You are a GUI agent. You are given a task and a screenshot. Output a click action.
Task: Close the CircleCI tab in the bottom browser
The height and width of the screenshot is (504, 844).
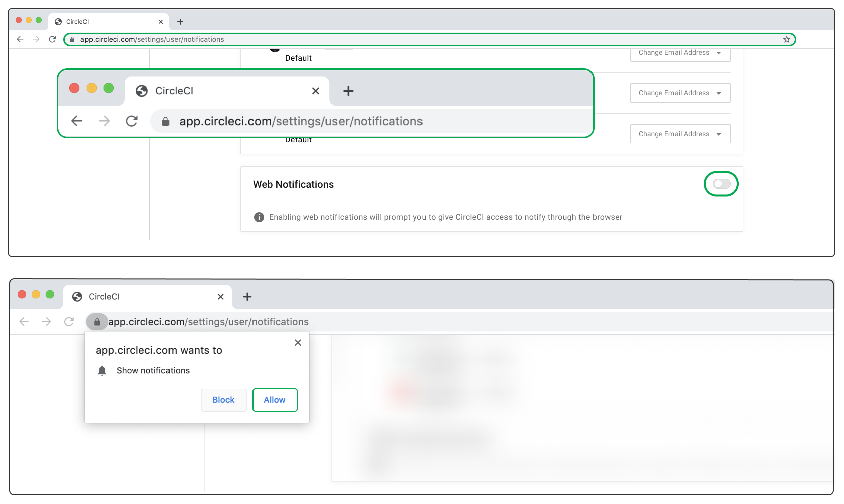[x=220, y=297]
